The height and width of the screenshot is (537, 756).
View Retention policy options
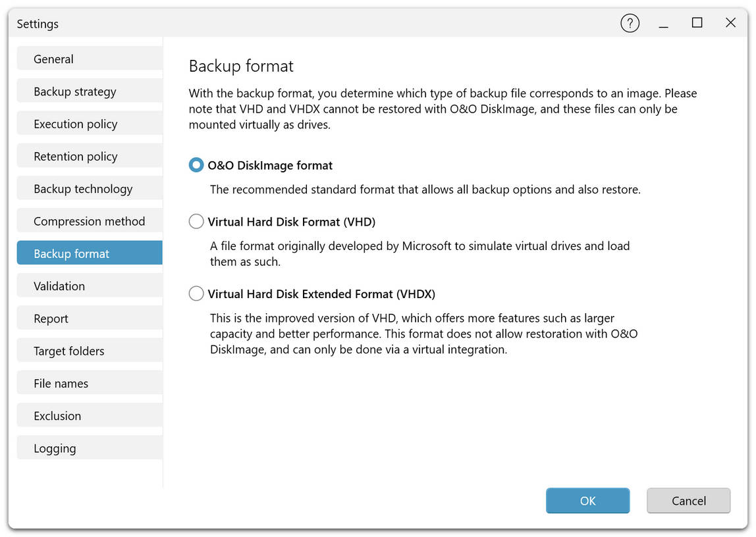(89, 156)
